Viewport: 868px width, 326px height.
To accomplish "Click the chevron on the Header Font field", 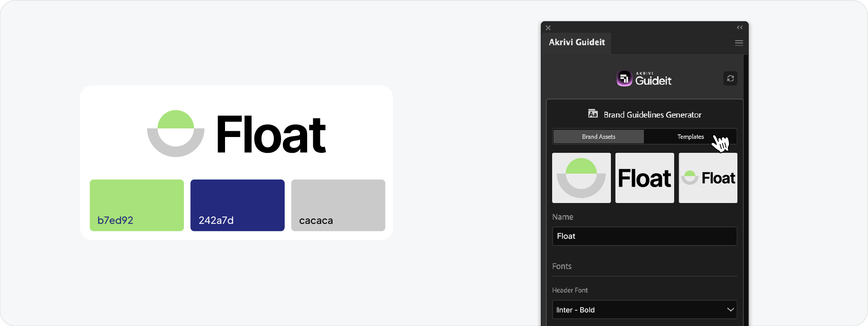I will coord(730,310).
